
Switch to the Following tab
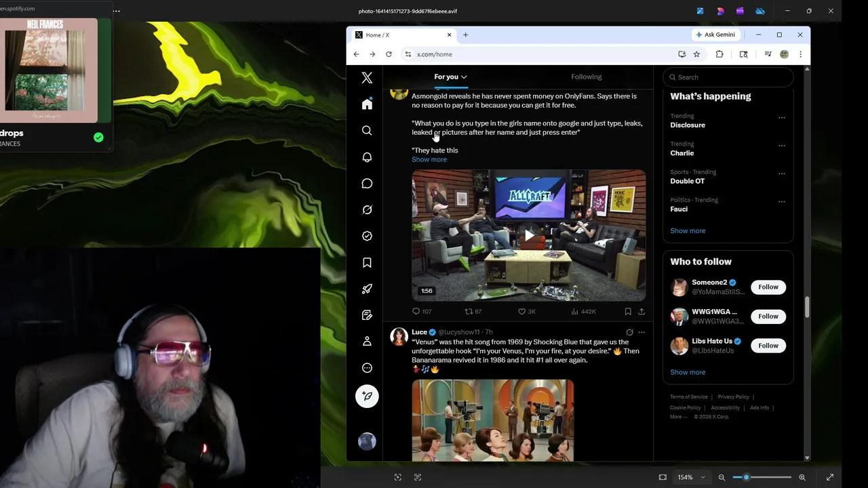(x=586, y=77)
